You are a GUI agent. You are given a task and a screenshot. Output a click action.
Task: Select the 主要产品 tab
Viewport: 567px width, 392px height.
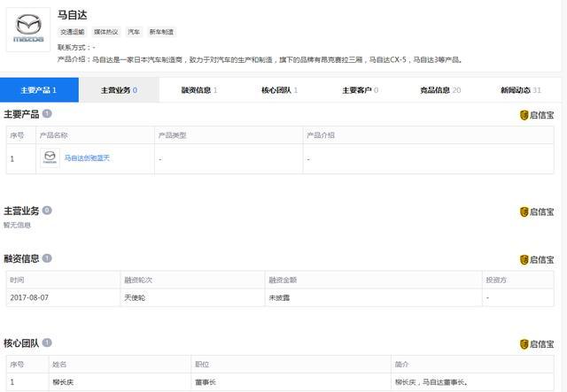tap(39, 90)
